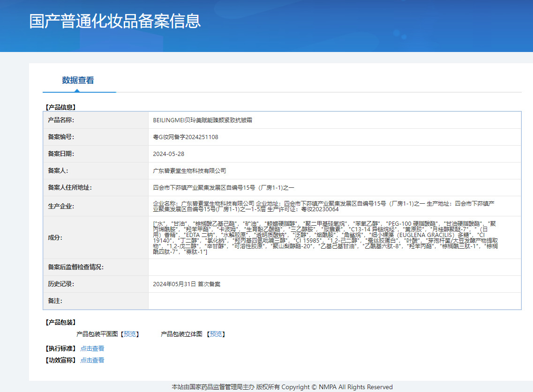Click 点击查看 next to 功效宣称
This screenshot has width=533, height=392.
point(92,360)
